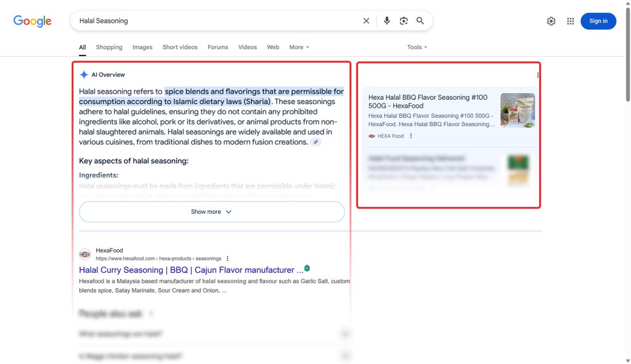This screenshot has height=364, width=631.
Task: Switch to the Shopping tab
Action: pos(109,47)
